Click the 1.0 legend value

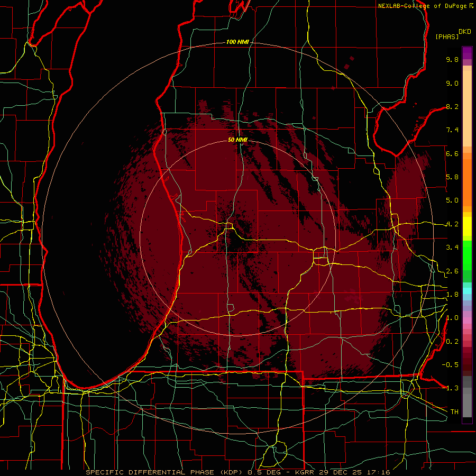click(x=452, y=318)
